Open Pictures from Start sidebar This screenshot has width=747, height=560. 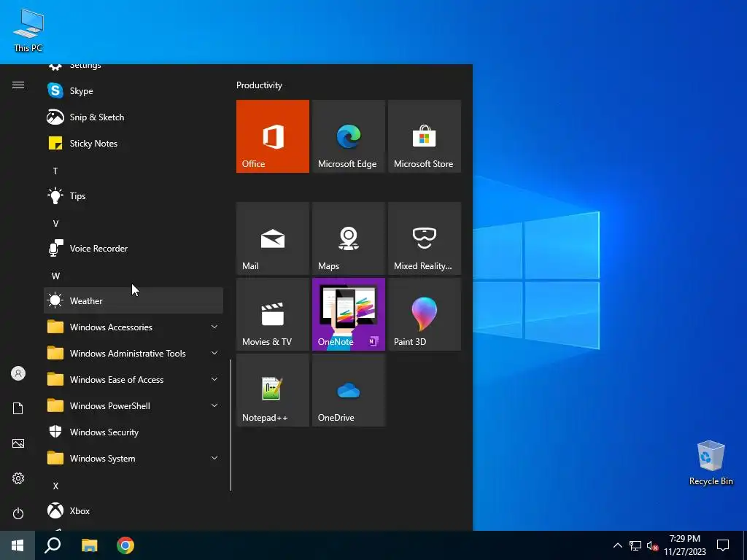[18, 443]
